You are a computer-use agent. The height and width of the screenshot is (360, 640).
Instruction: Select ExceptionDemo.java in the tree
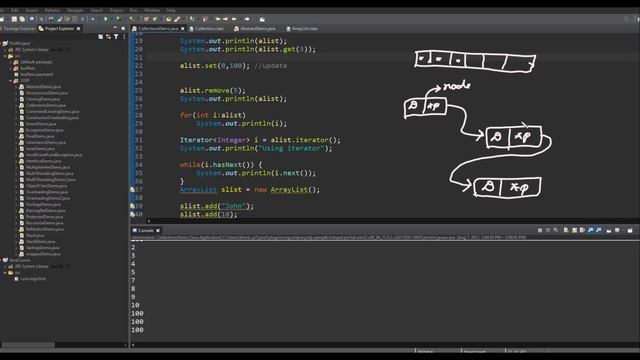44,130
